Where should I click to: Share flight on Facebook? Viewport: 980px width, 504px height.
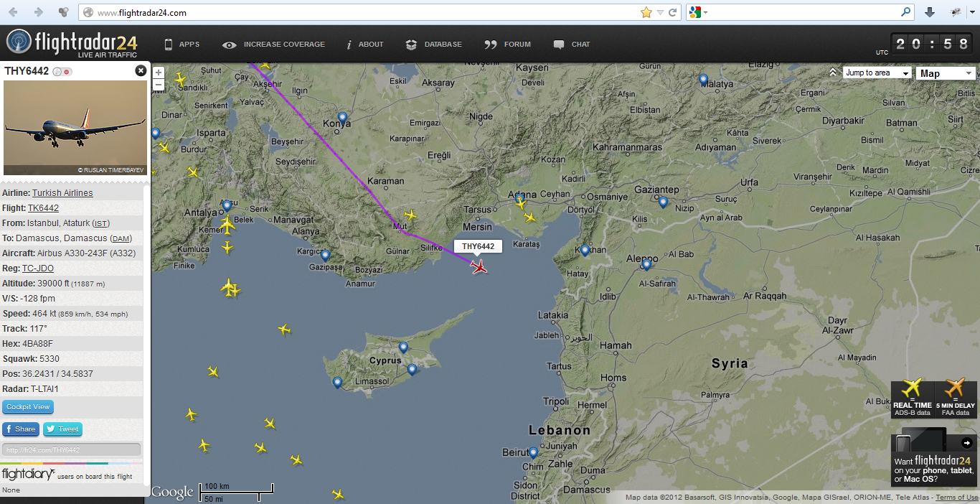pos(20,429)
